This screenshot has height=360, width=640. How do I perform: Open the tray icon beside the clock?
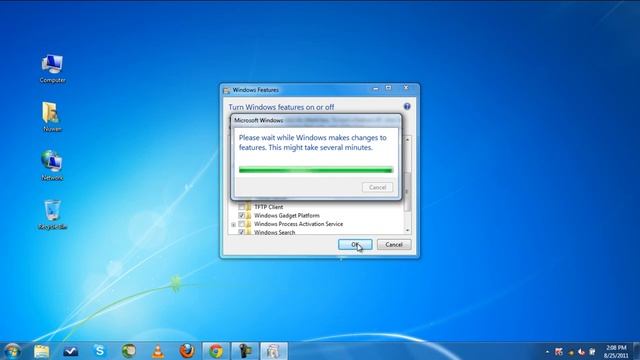click(592, 351)
